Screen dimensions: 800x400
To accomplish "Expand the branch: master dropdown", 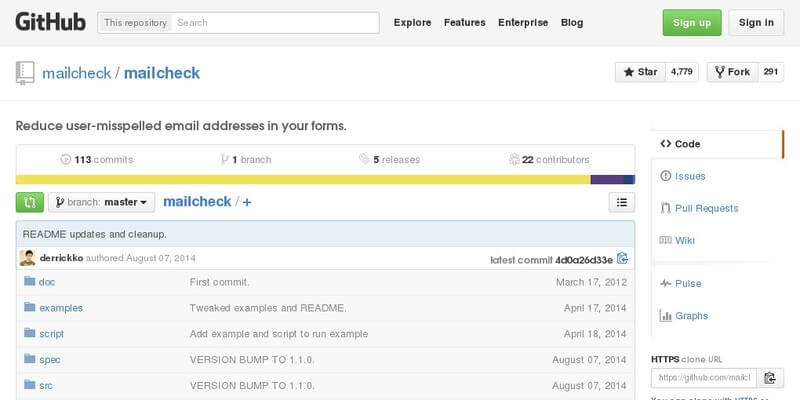I will point(101,202).
